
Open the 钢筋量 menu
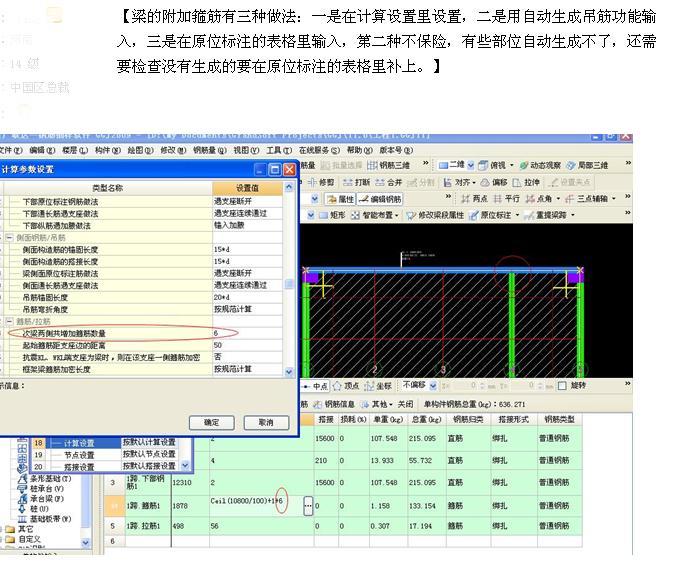pyautogui.click(x=210, y=150)
